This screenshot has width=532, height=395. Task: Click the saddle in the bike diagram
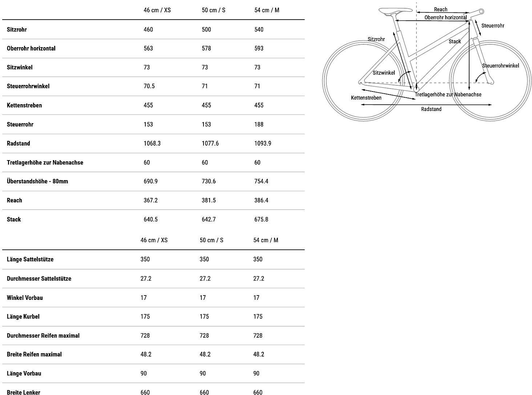pyautogui.click(x=395, y=11)
